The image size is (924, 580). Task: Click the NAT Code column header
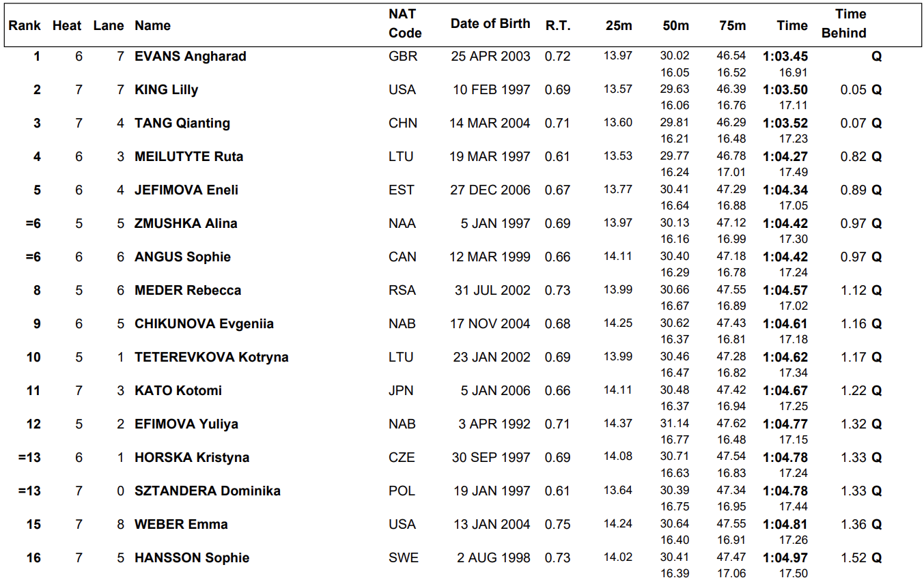pyautogui.click(x=405, y=24)
